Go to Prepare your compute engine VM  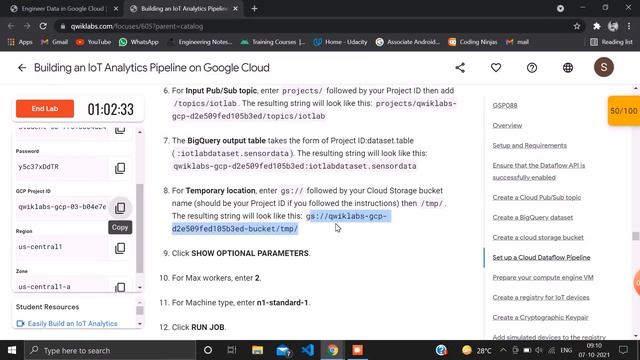tap(543, 277)
